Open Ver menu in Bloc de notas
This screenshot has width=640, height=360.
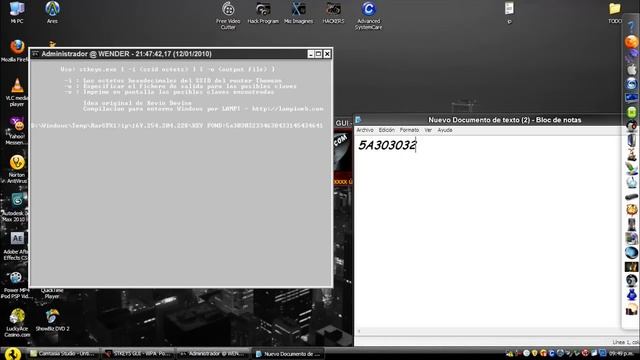(428, 130)
